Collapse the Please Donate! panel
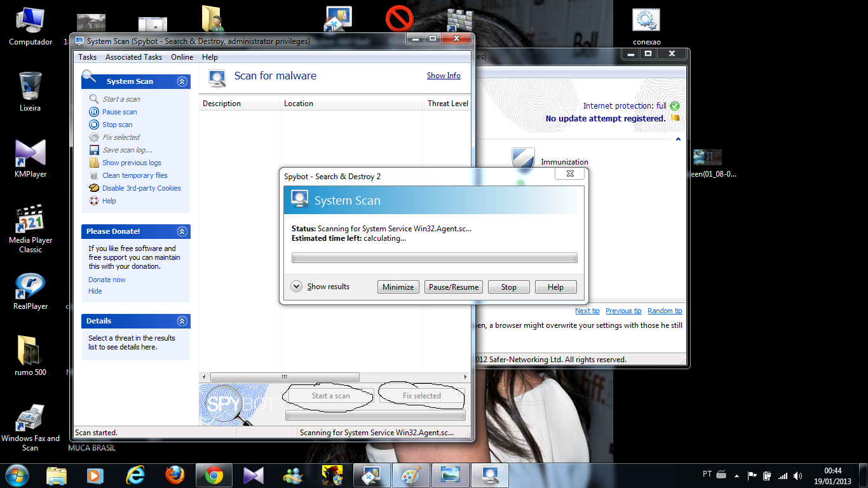This screenshot has height=488, width=868. 182,231
